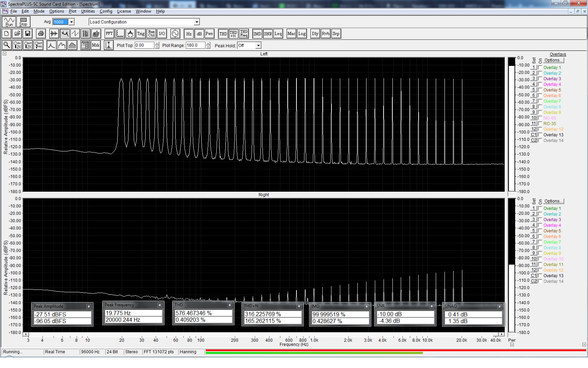Click the Trig trigger icon

pos(141,34)
